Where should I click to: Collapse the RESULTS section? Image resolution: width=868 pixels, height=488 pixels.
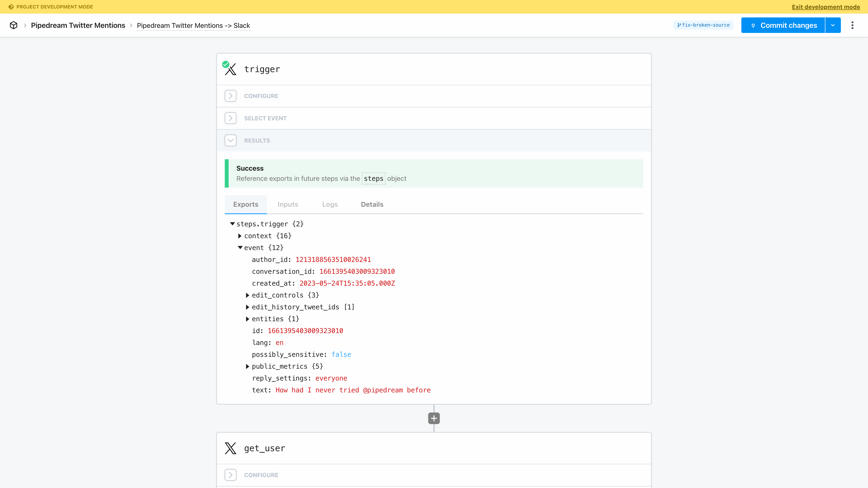point(231,140)
